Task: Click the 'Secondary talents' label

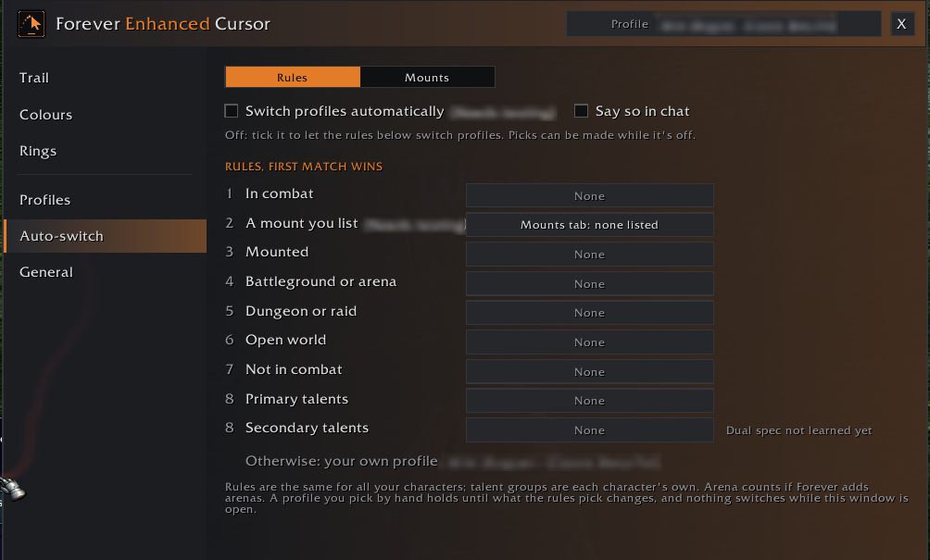Action: (308, 428)
